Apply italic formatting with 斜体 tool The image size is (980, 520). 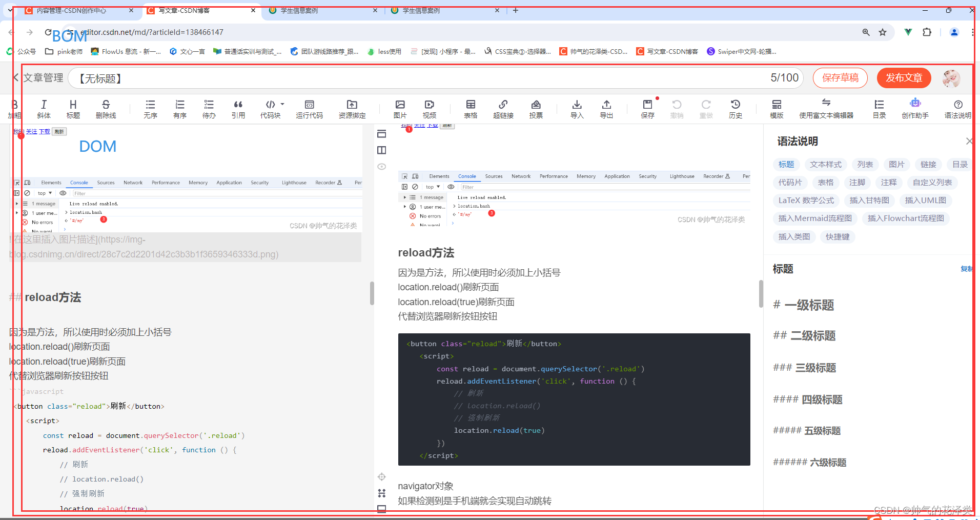pos(44,109)
